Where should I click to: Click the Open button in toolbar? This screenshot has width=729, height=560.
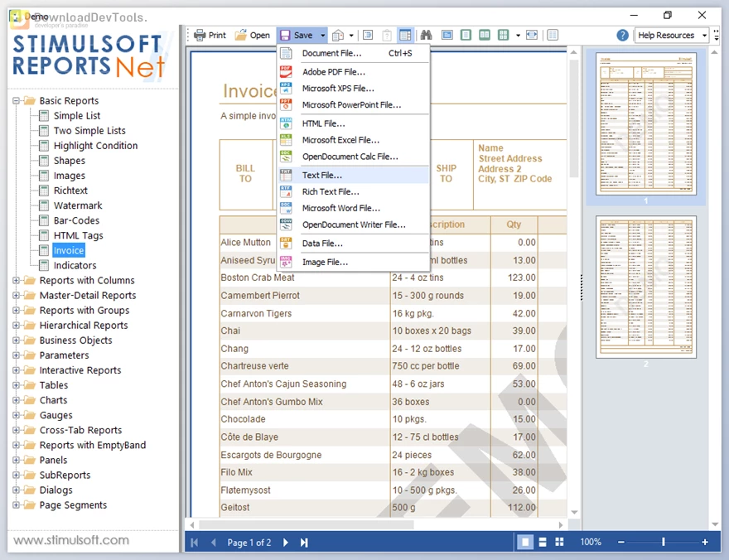pos(253,36)
